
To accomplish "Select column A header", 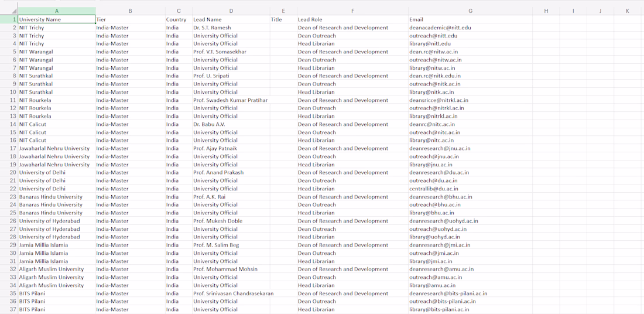I will click(x=57, y=11).
